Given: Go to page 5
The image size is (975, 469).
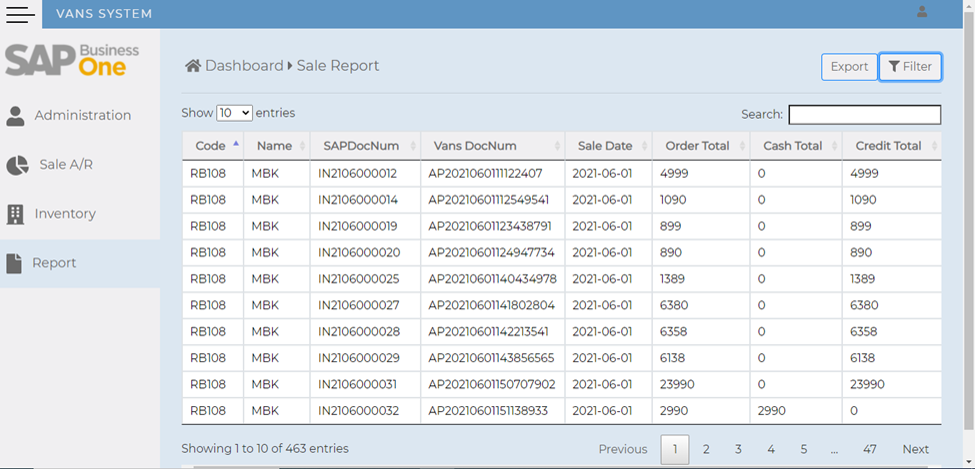Looking at the screenshot, I should click(x=803, y=449).
